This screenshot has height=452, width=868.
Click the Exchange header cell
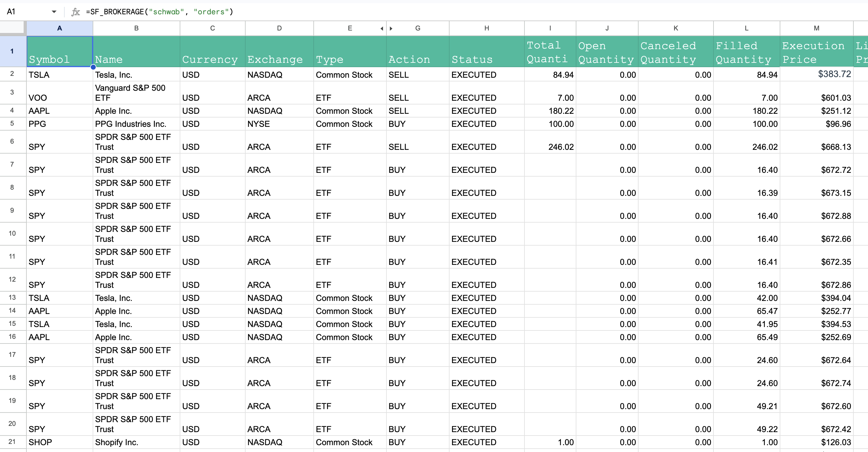pos(279,52)
